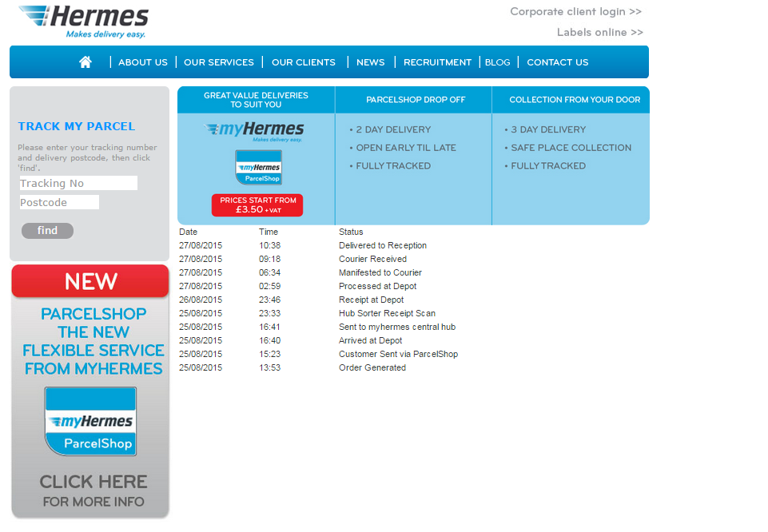The image size is (768, 532).
Task: Select 'Customer Sent via ParcelShop' status
Action: pyautogui.click(x=398, y=354)
